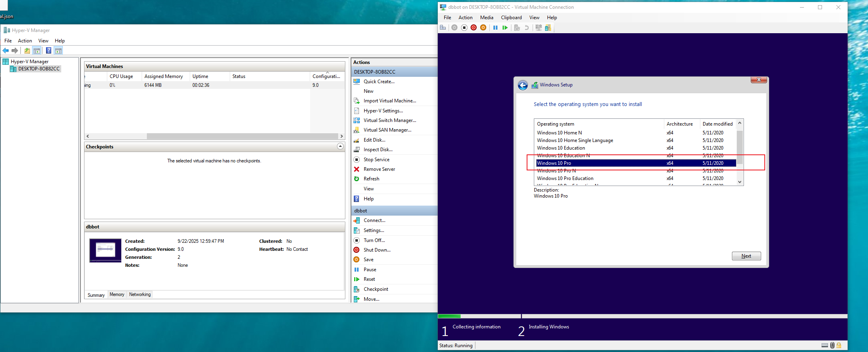868x352 pixels.
Task: Click Inspect Disk action
Action: click(378, 150)
